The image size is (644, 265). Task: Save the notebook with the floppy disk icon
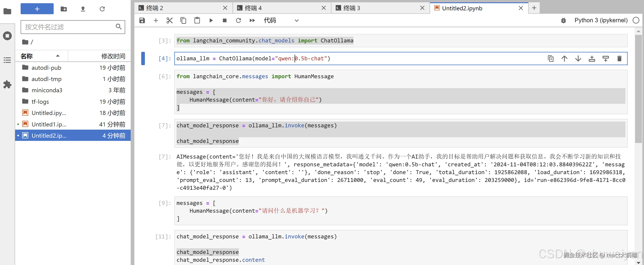142,20
